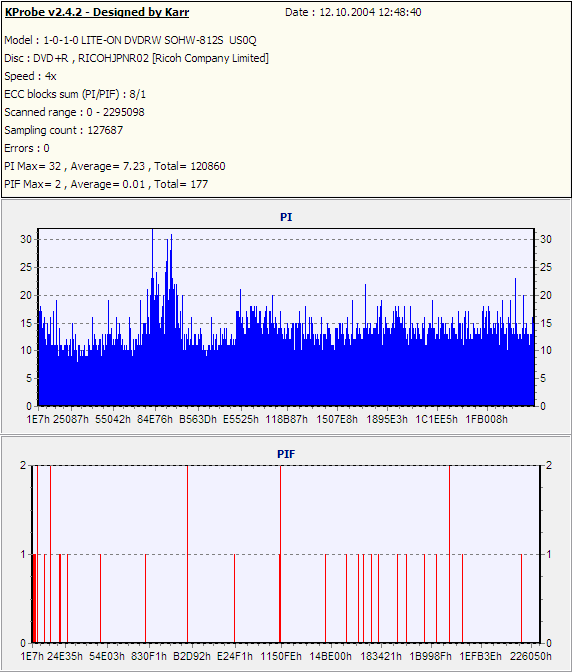Click the ECC blocks sum line

(x=75, y=94)
